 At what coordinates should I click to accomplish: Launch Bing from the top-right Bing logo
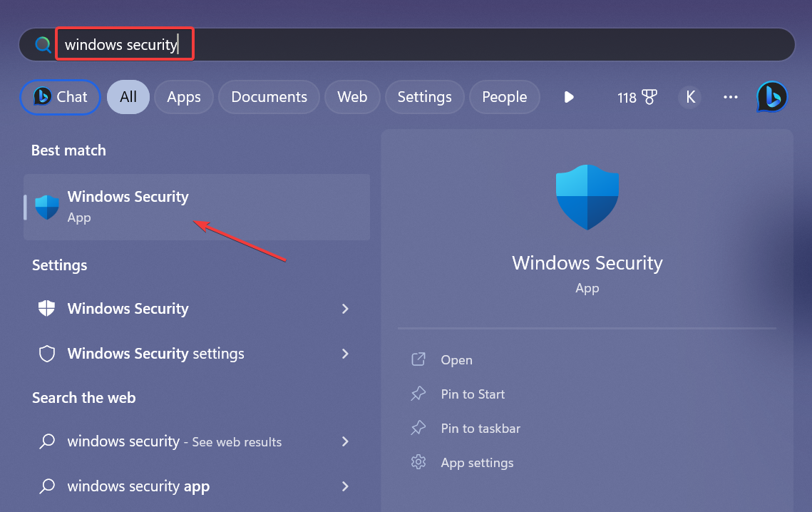tap(771, 97)
